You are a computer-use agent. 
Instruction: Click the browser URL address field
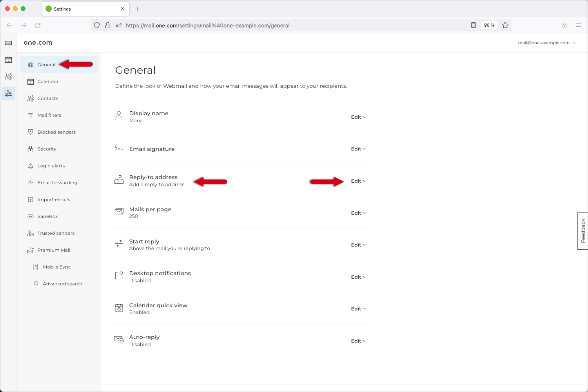tap(274, 25)
